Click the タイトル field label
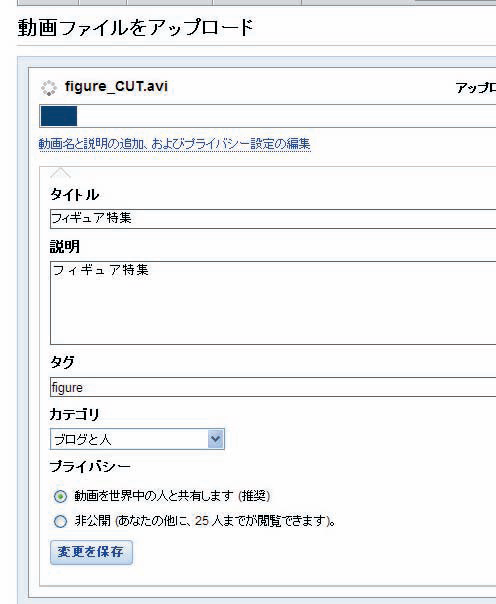Viewport: 496px width, 604px height. (x=74, y=195)
